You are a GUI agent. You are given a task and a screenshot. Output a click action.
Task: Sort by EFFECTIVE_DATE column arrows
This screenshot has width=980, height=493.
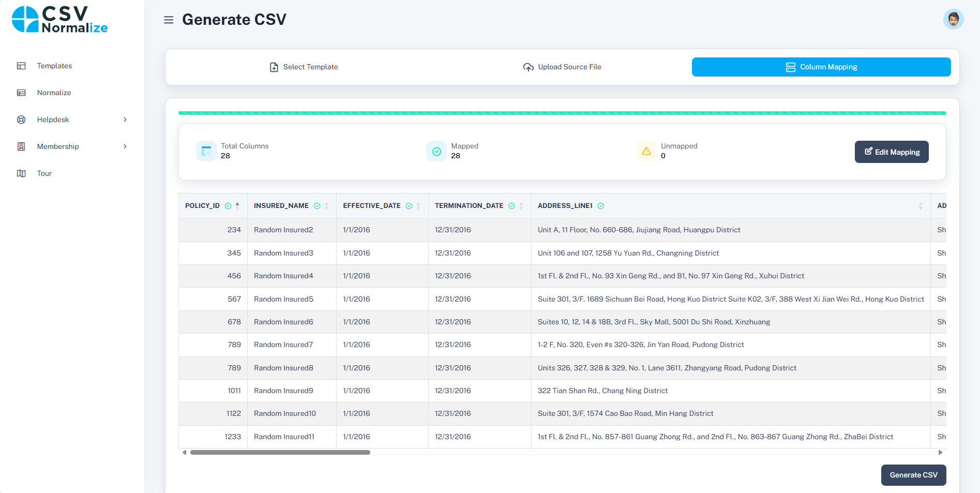[418, 206]
